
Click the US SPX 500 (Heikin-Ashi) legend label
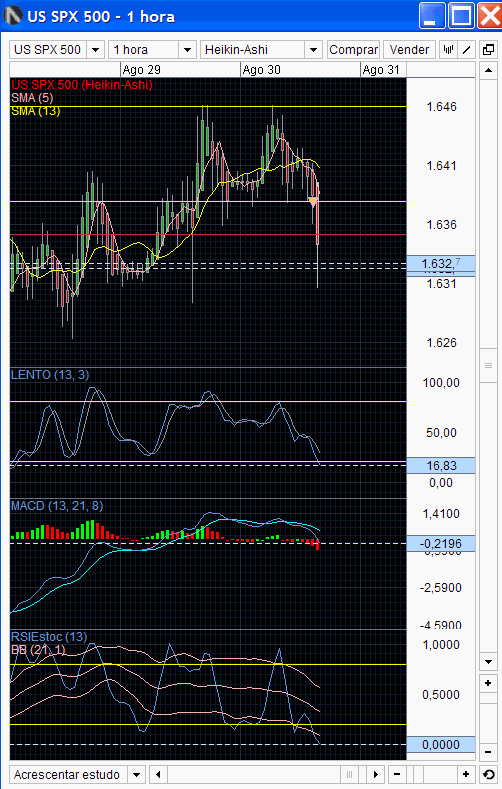81,85
